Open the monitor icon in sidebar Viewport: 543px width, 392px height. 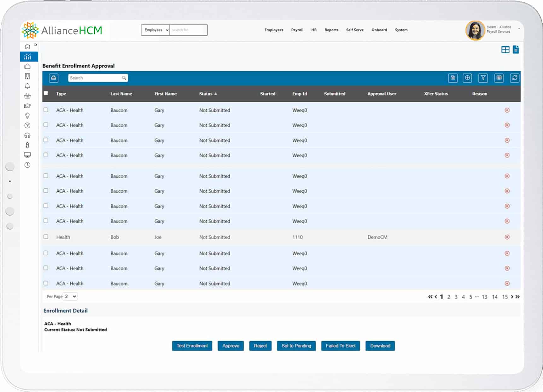[27, 155]
